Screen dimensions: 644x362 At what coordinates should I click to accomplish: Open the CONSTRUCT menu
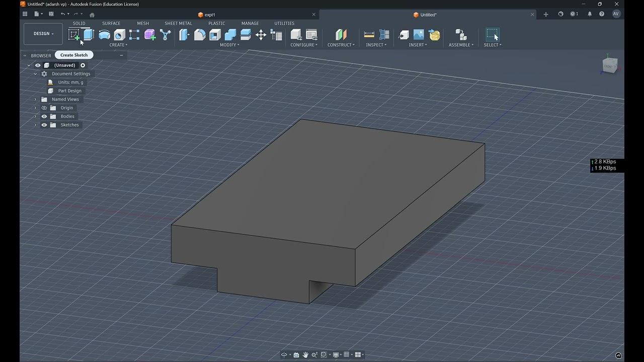pyautogui.click(x=341, y=45)
